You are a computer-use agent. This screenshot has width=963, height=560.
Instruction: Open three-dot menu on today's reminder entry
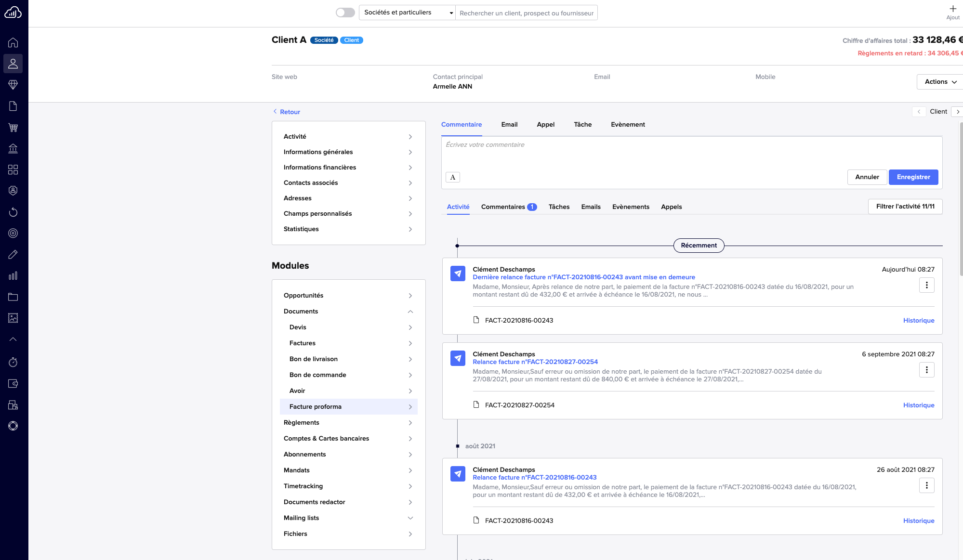click(x=926, y=285)
